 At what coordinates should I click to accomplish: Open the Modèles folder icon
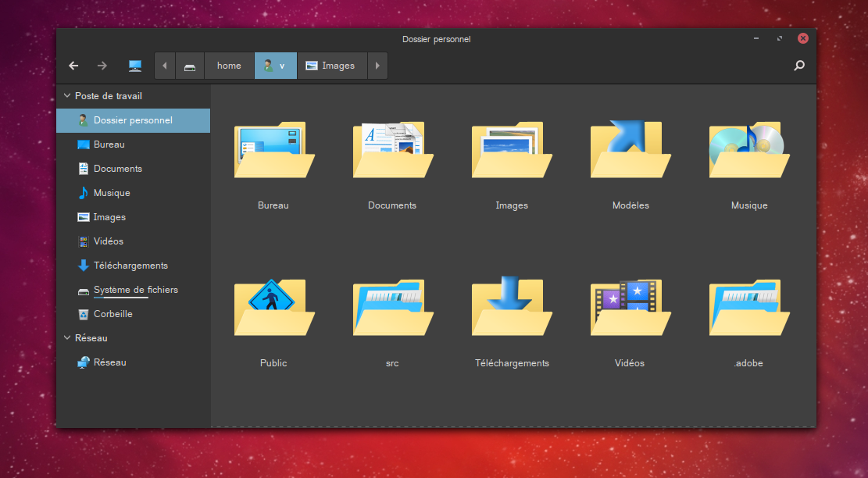pos(630,149)
